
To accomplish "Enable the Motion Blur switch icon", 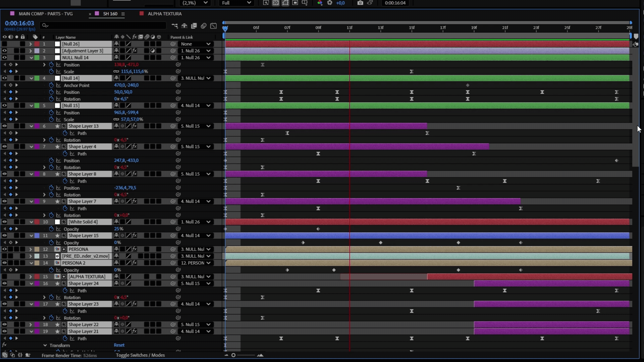I will coord(204,26).
